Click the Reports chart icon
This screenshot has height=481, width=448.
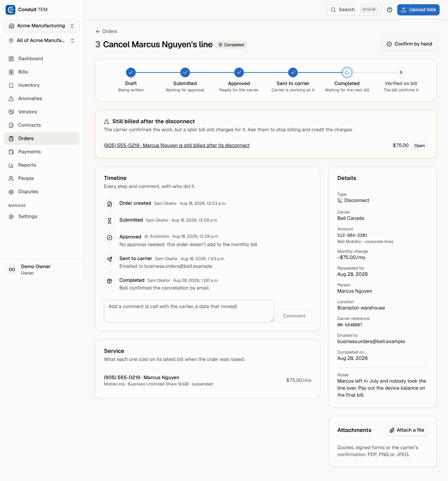(x=11, y=165)
